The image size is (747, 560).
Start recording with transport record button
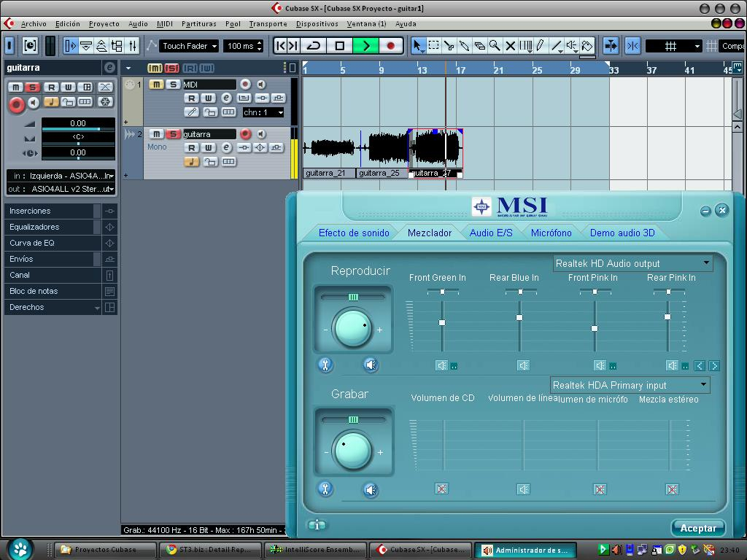(x=391, y=46)
